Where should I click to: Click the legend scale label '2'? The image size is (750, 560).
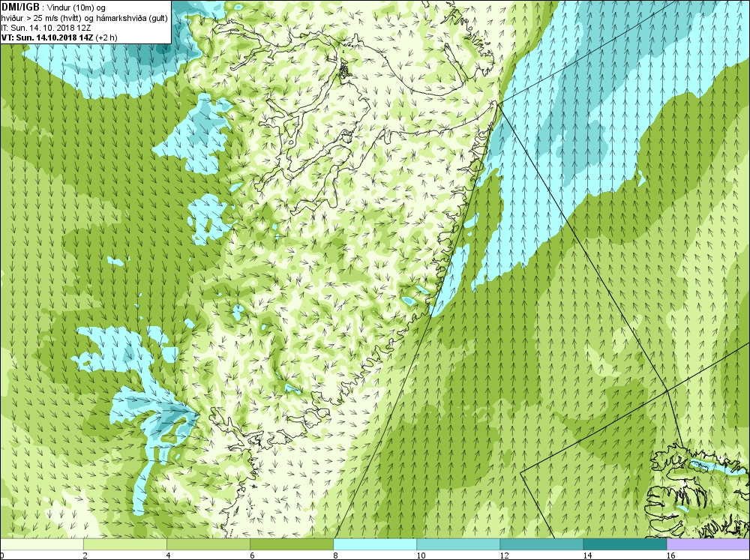[x=86, y=556]
